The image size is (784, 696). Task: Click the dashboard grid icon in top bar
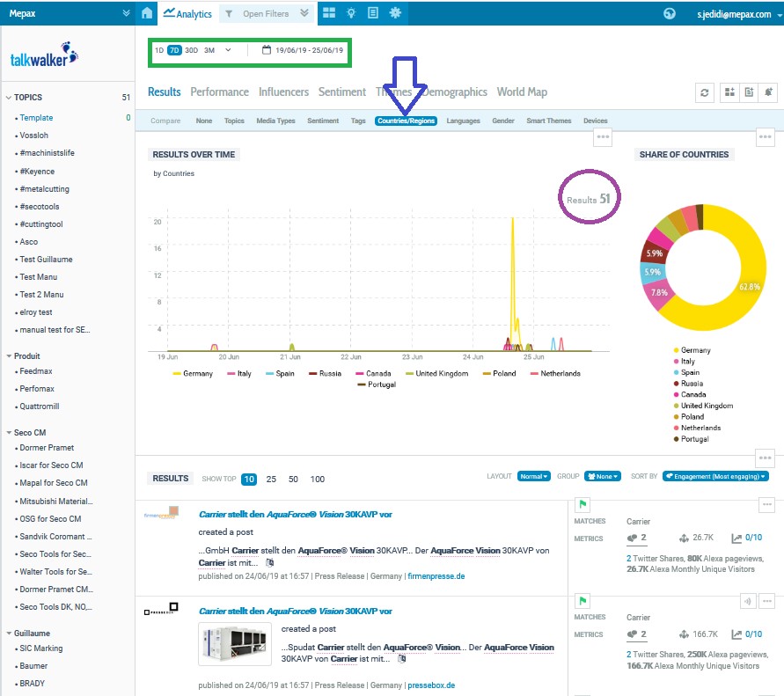pyautogui.click(x=329, y=13)
